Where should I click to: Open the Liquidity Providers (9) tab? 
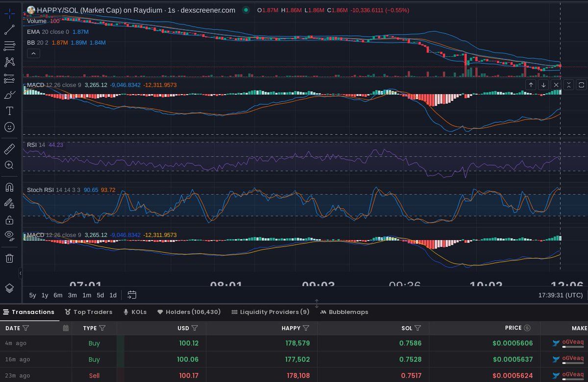tap(270, 312)
